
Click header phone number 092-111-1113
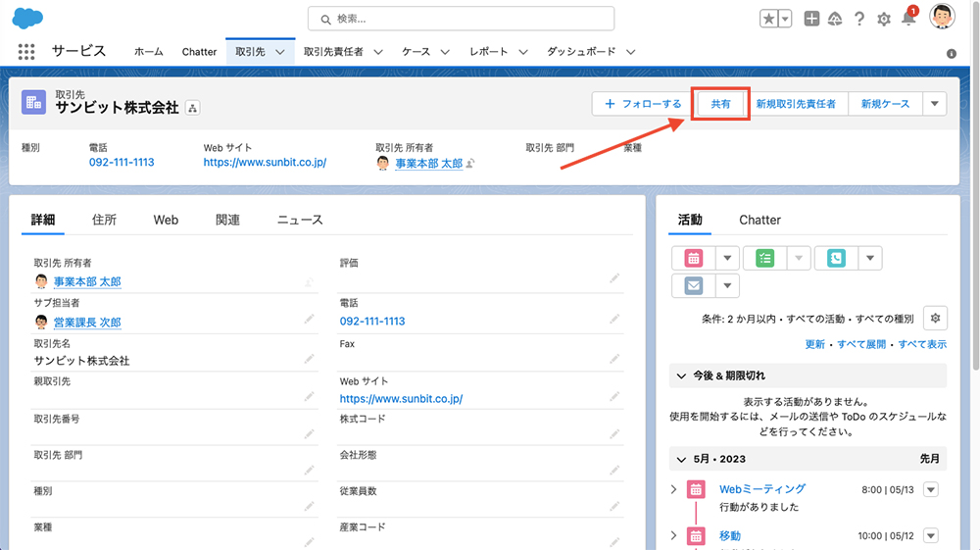tap(122, 163)
